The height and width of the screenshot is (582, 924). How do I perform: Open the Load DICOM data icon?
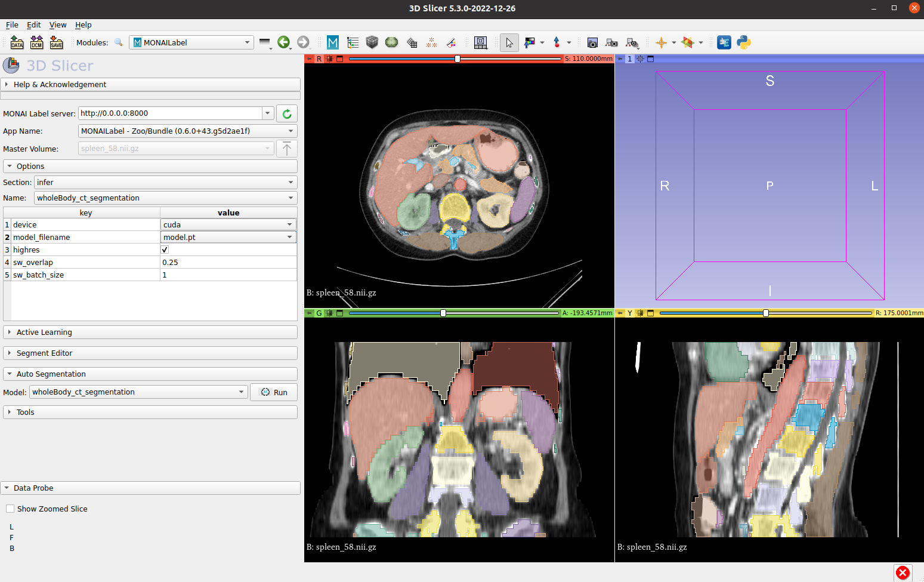tap(36, 42)
